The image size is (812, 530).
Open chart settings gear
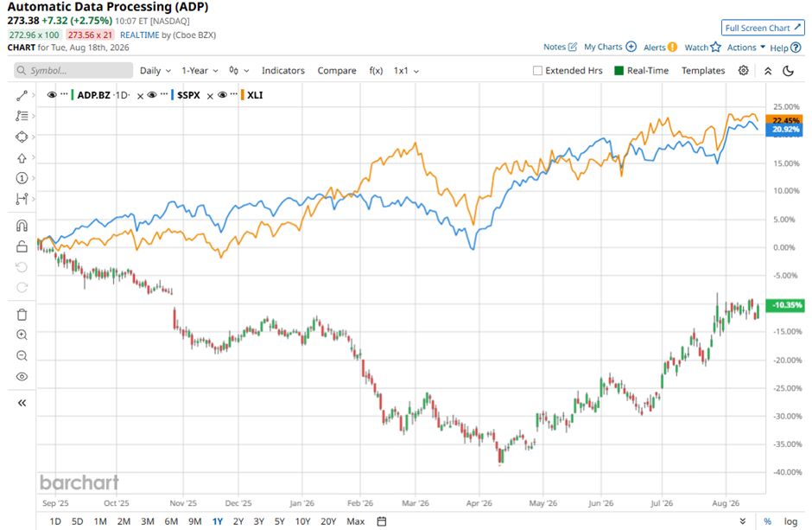743,70
